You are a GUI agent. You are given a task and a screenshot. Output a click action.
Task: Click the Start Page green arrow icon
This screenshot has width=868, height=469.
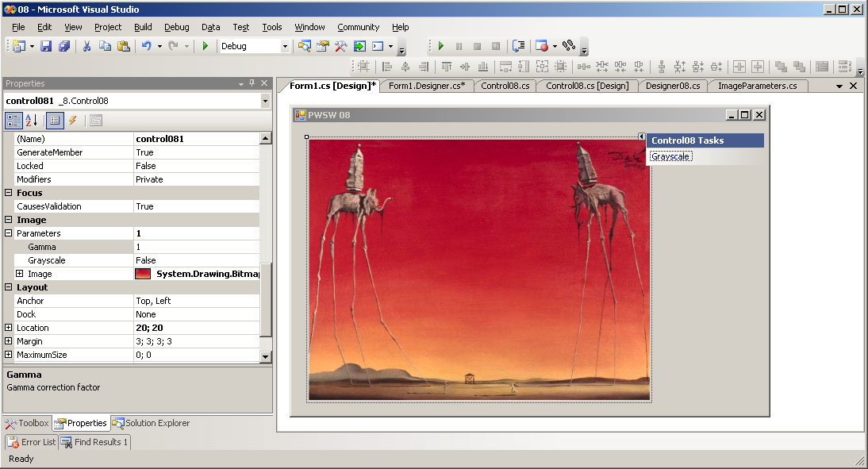coord(359,46)
